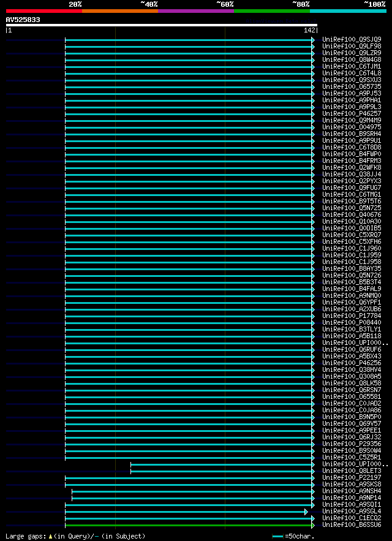Click the yellow query gap marker in legend
The image size is (392, 541).
tap(50, 537)
